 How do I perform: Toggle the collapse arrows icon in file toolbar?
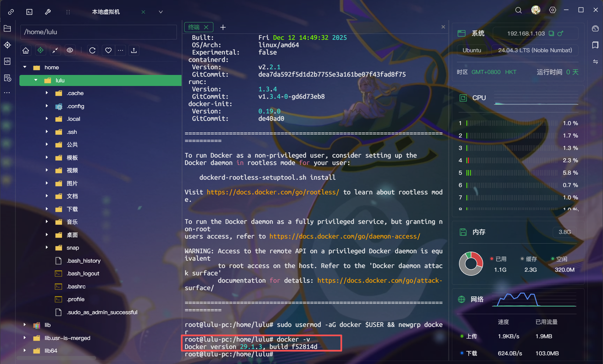(55, 51)
